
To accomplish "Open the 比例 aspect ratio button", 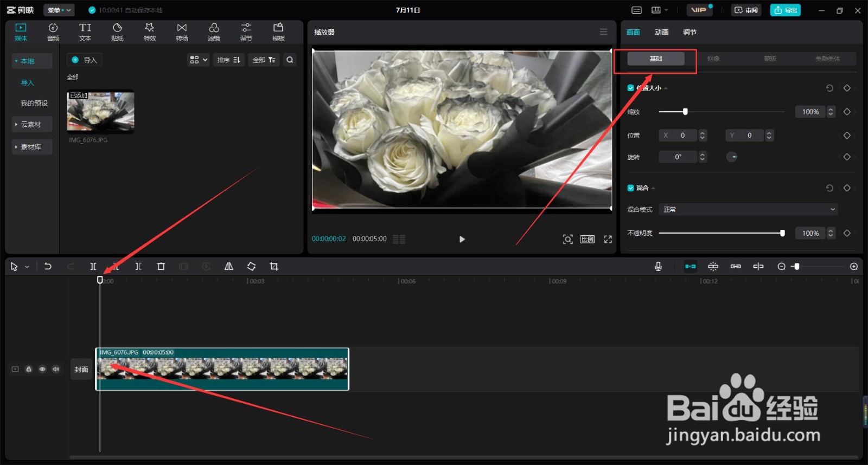I will [588, 239].
